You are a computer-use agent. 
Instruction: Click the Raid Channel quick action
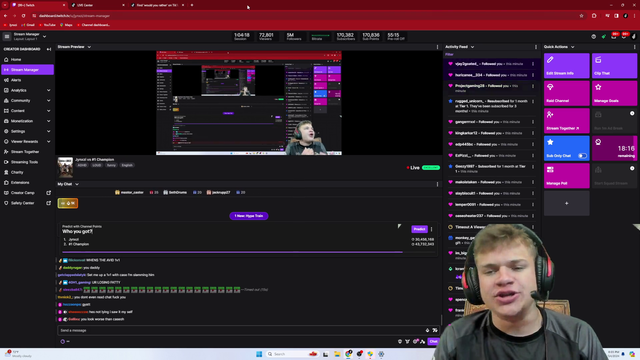pos(567,93)
